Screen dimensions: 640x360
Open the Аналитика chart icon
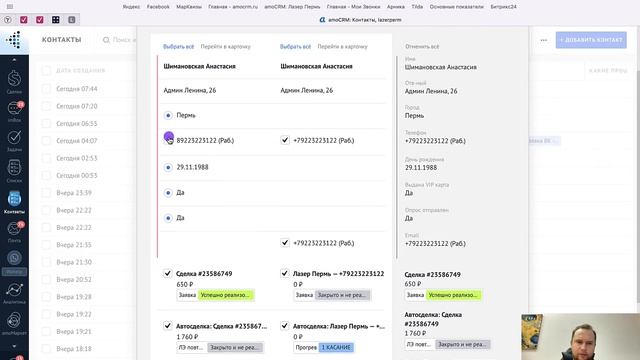(14, 293)
